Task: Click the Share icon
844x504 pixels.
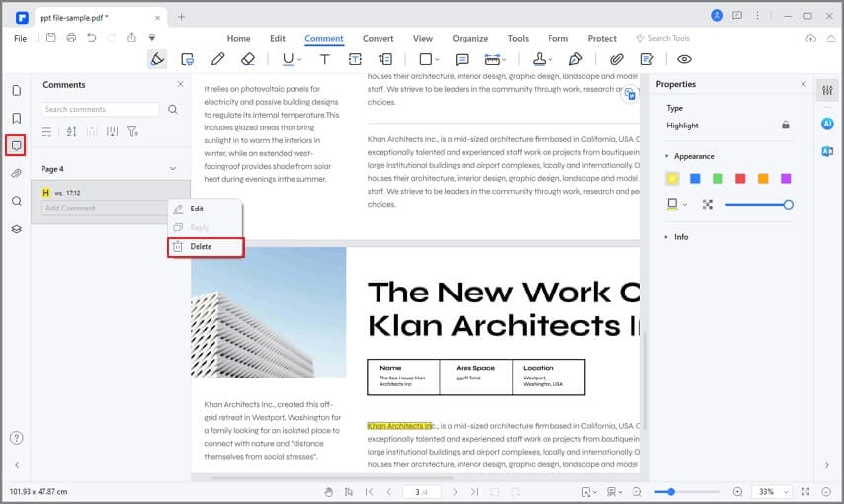Action: click(131, 38)
